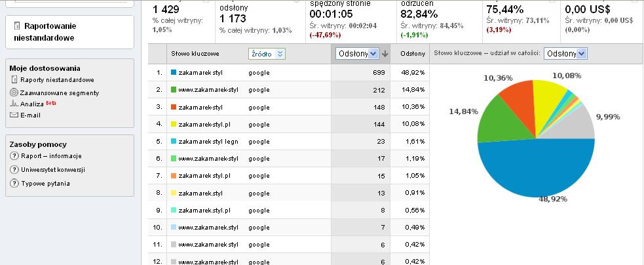Screen dimensions: 644x265
Task: Open Raportowanie niestandardowe panel
Action: (x=69, y=31)
